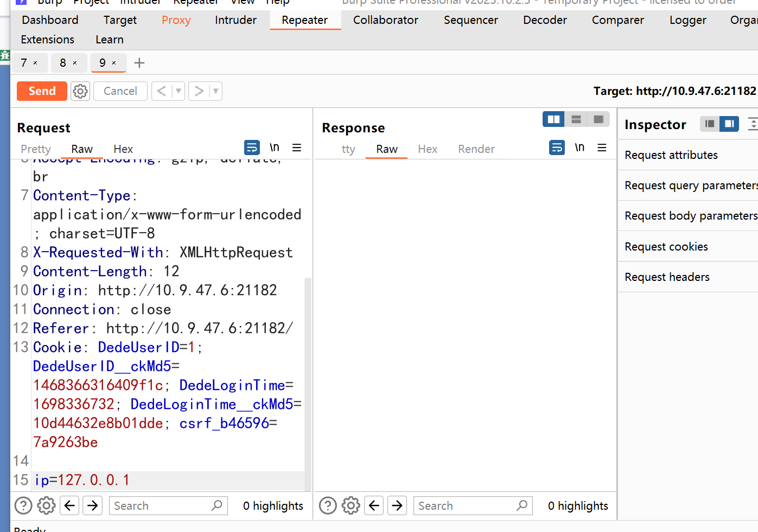Click Request editor vertical scrollbar
The image size is (758, 532).
pyautogui.click(x=308, y=384)
